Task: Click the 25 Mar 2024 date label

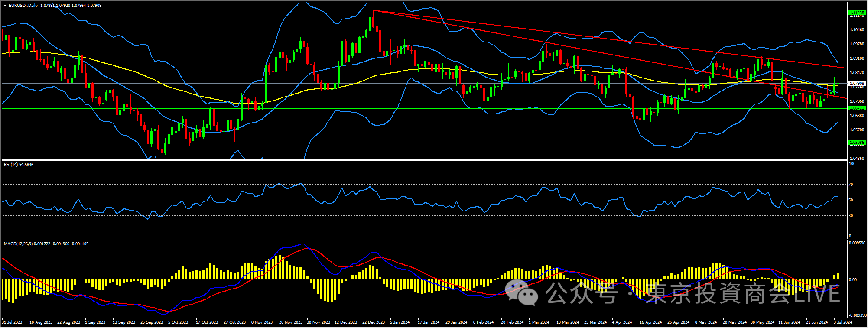Action: [595, 322]
